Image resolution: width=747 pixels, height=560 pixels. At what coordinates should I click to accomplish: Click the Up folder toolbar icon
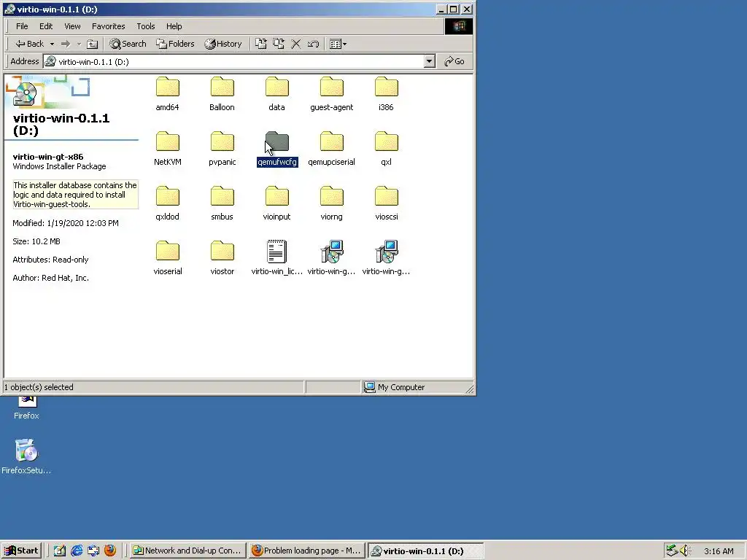point(93,44)
